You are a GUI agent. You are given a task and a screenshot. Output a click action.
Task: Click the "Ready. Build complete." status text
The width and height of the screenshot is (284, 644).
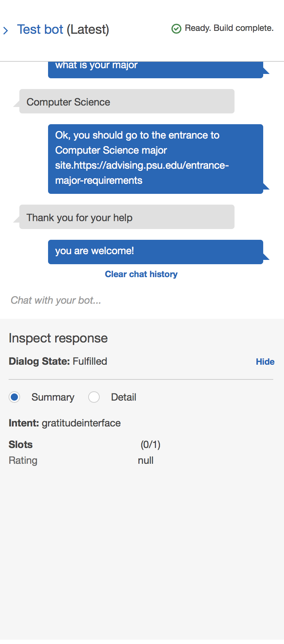(x=229, y=28)
